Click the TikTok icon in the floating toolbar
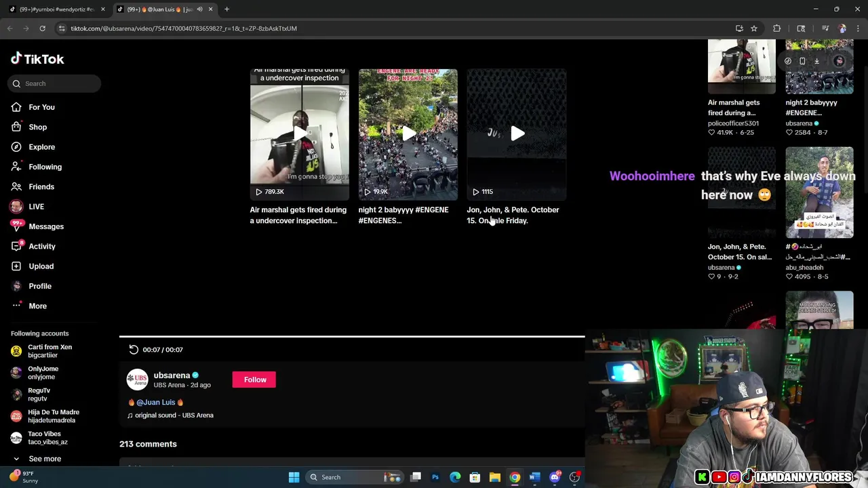 tap(788, 61)
